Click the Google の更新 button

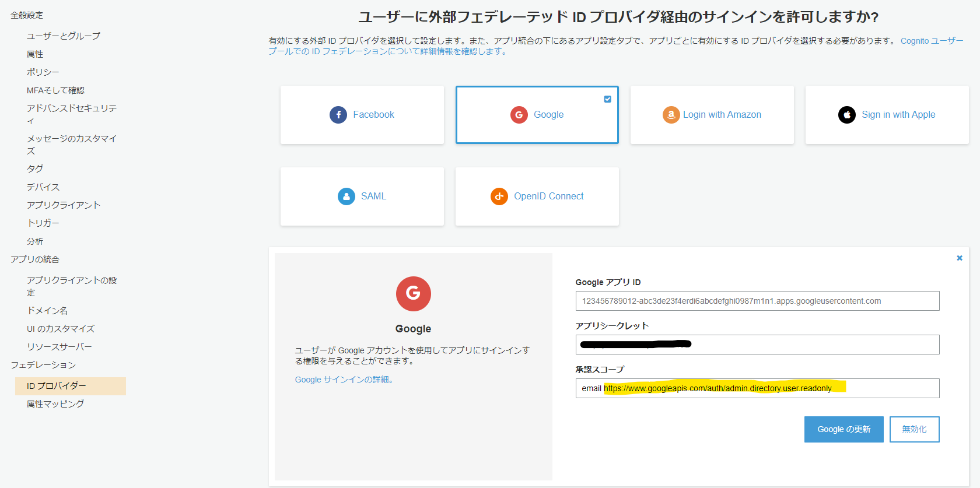coord(844,429)
